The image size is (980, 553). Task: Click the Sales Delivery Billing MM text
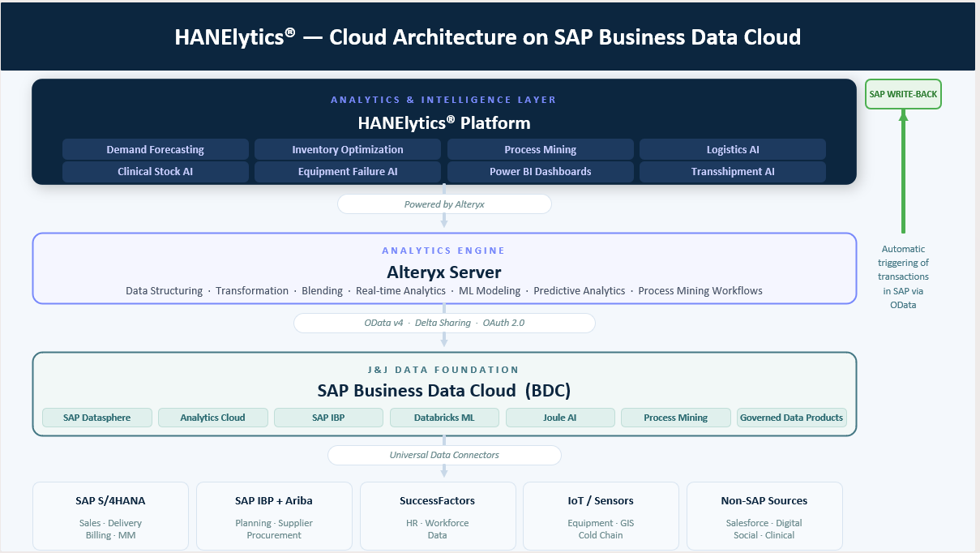[110, 529]
